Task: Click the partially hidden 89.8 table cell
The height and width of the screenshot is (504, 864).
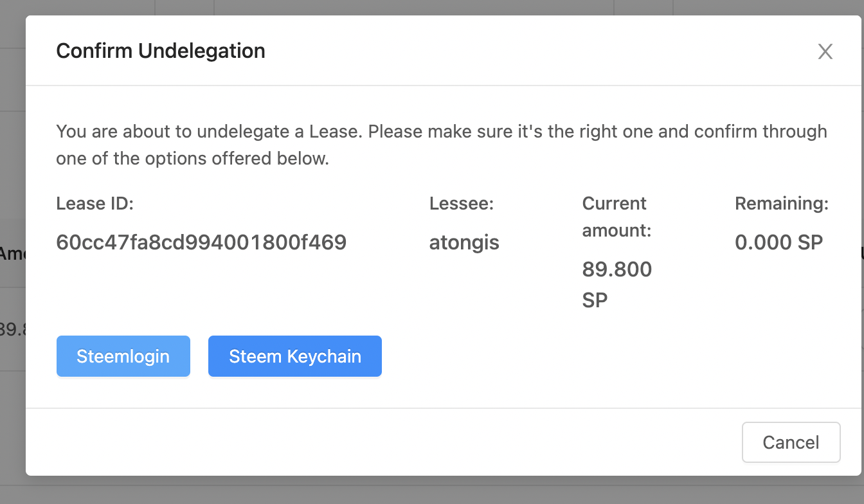Action: pyautogui.click(x=12, y=330)
